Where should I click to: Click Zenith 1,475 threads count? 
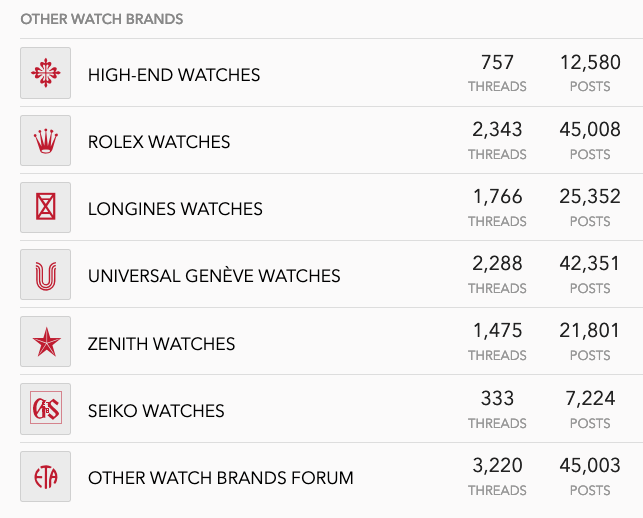(x=497, y=331)
